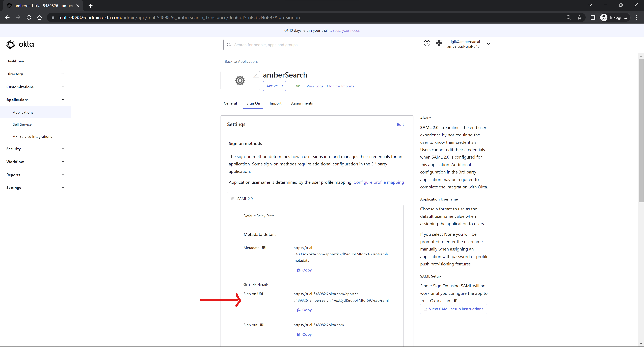This screenshot has height=347, width=644.
Task: Expand the Reports sidebar section
Action: point(36,175)
